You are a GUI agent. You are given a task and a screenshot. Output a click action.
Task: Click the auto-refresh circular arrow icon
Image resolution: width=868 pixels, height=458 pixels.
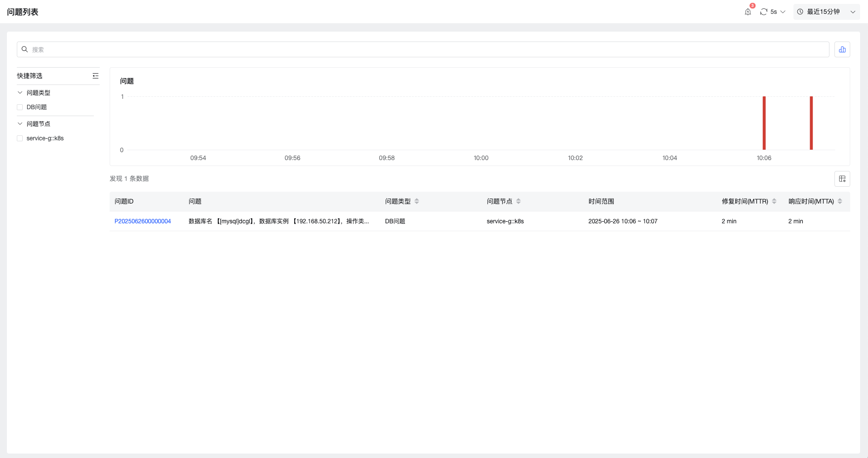tap(764, 12)
